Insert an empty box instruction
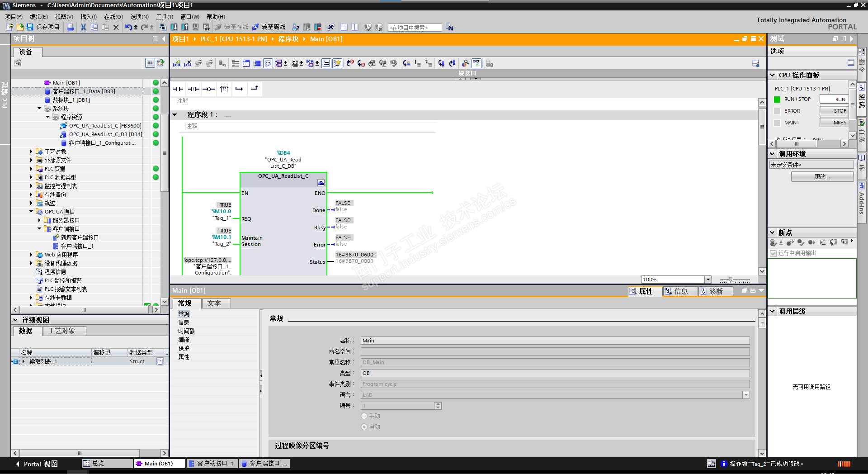 coord(224,89)
